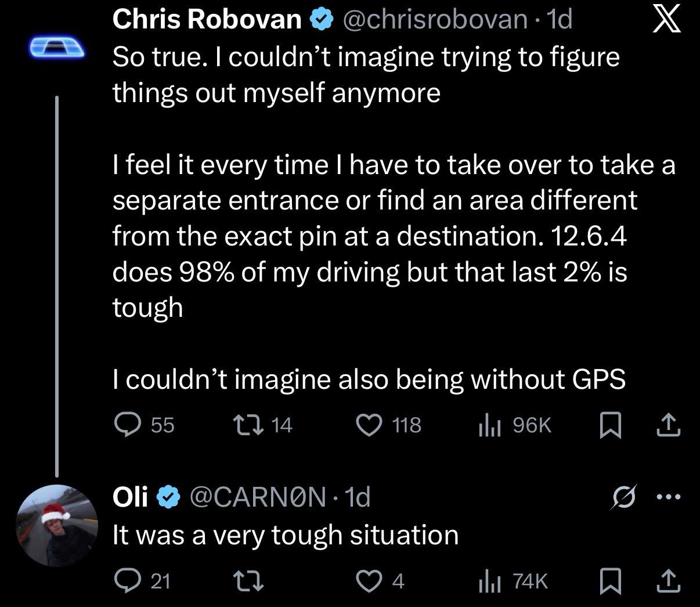
Task: View analytics for 74K views reply
Action: [x=489, y=581]
